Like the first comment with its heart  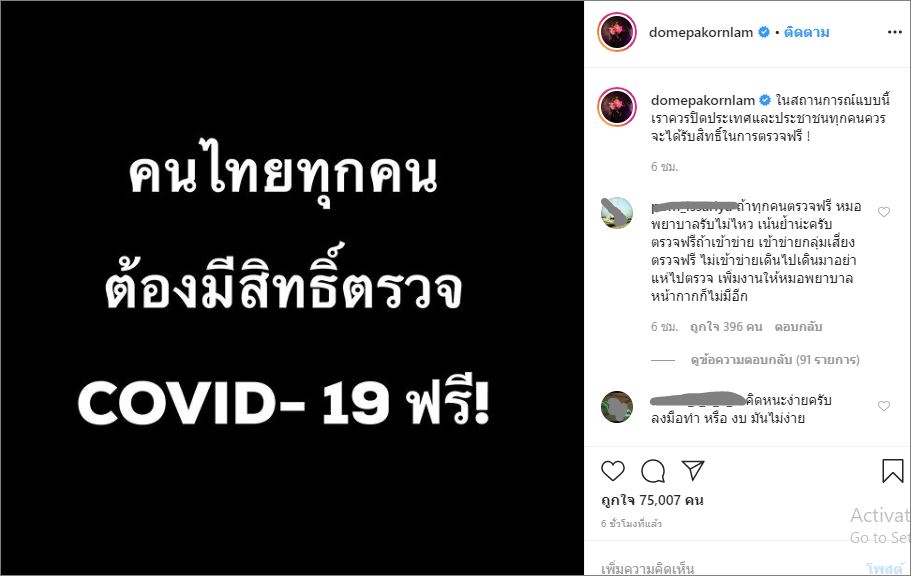[884, 212]
